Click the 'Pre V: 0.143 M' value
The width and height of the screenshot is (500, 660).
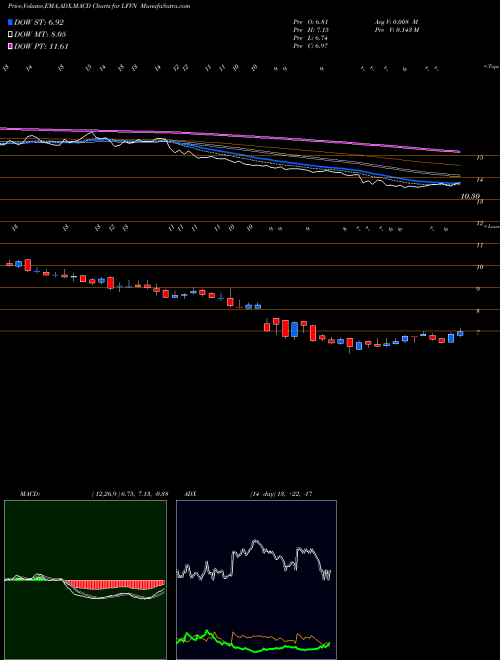click(x=398, y=30)
